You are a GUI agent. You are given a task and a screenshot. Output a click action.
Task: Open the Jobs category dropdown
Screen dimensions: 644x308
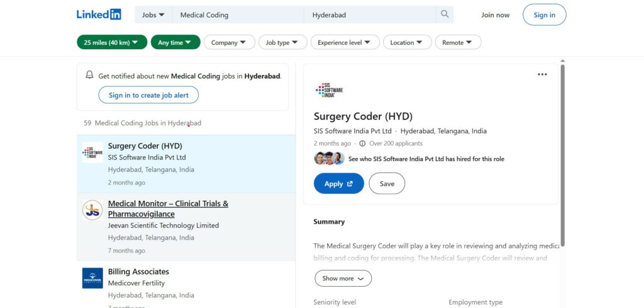pos(153,14)
